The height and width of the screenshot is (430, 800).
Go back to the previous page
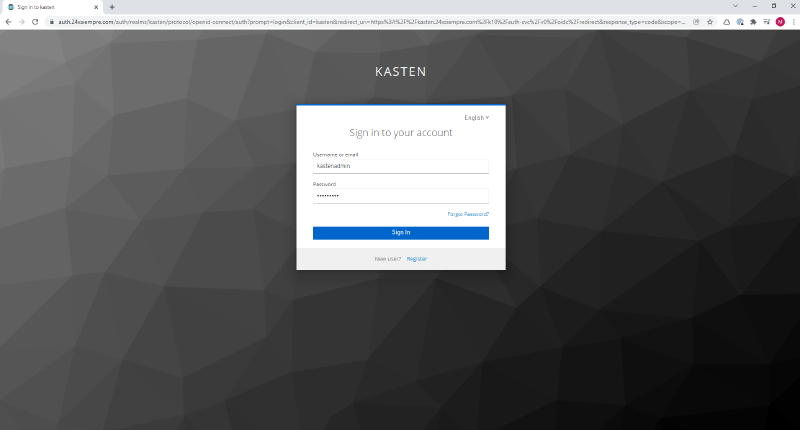point(8,22)
